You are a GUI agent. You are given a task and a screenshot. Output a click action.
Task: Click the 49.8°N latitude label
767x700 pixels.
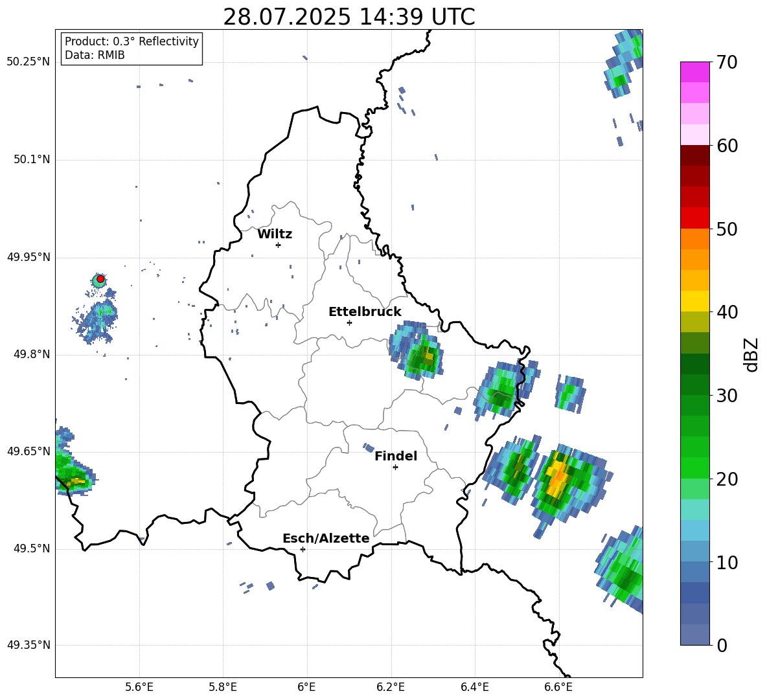coord(31,354)
